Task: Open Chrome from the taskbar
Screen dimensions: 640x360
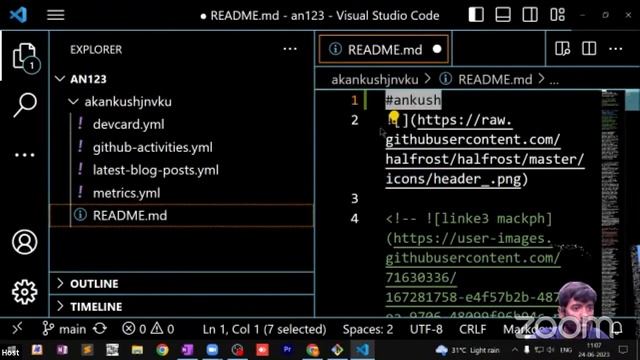Action: click(162, 350)
